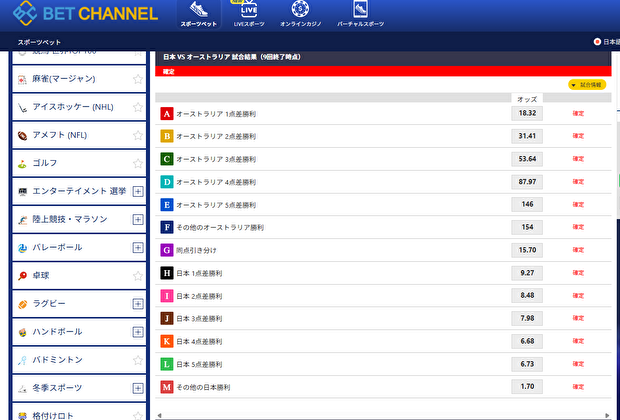Click the rugby ball icon
620x420 pixels.
[22, 303]
